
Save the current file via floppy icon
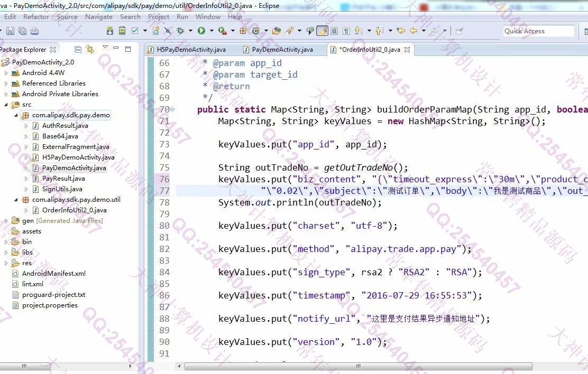(11, 31)
